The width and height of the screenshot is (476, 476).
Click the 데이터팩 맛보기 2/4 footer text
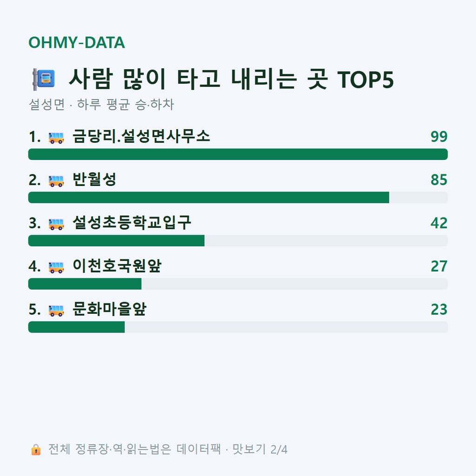pyautogui.click(x=168, y=450)
